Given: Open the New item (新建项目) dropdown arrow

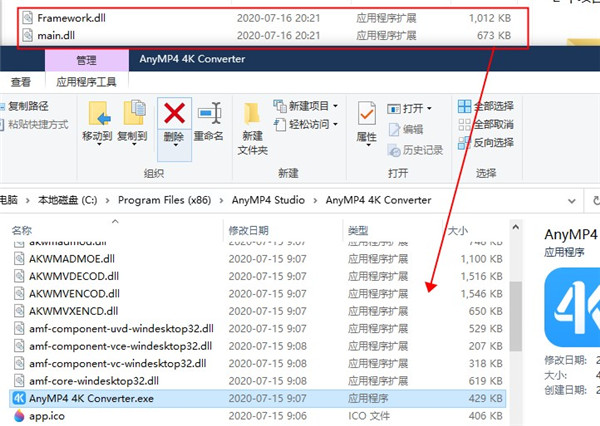Looking at the screenshot, I should 335,106.
